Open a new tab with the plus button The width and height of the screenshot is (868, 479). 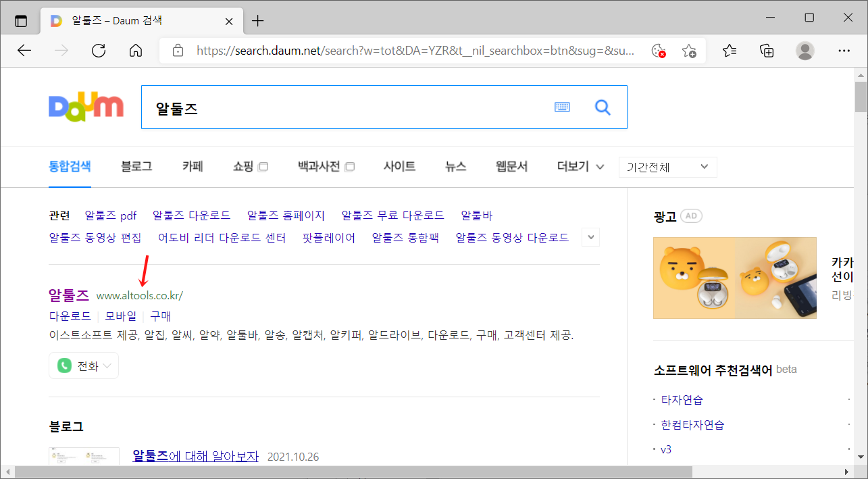[x=257, y=21]
